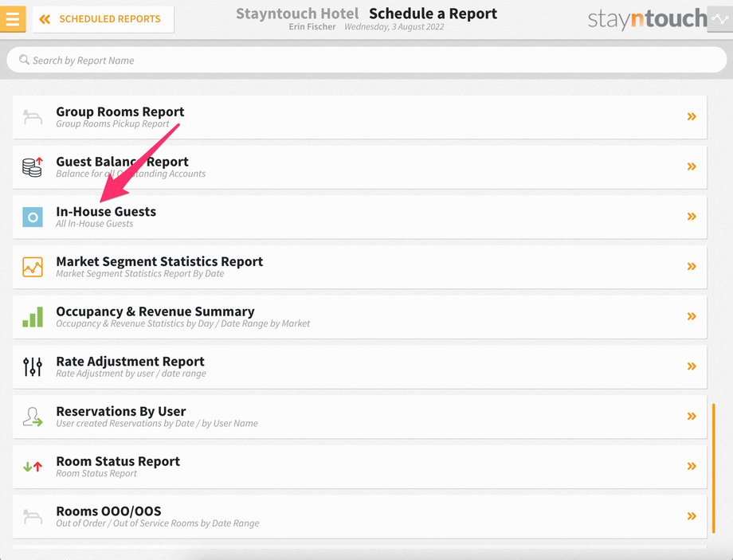This screenshot has width=733, height=560.
Task: Click the staynTouch logo
Action: click(647, 19)
